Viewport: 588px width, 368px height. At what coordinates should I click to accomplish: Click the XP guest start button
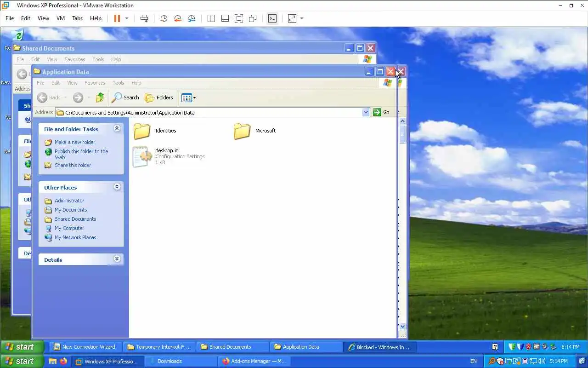tap(22, 347)
